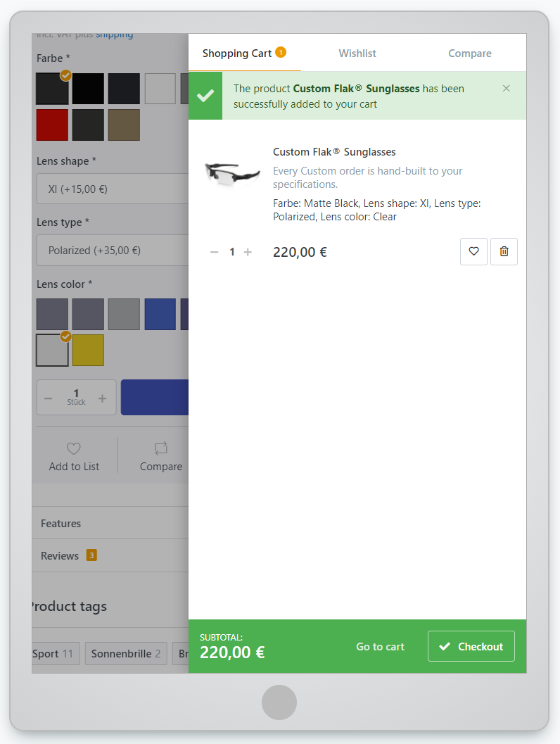Expand the Reviews section

(x=110, y=555)
